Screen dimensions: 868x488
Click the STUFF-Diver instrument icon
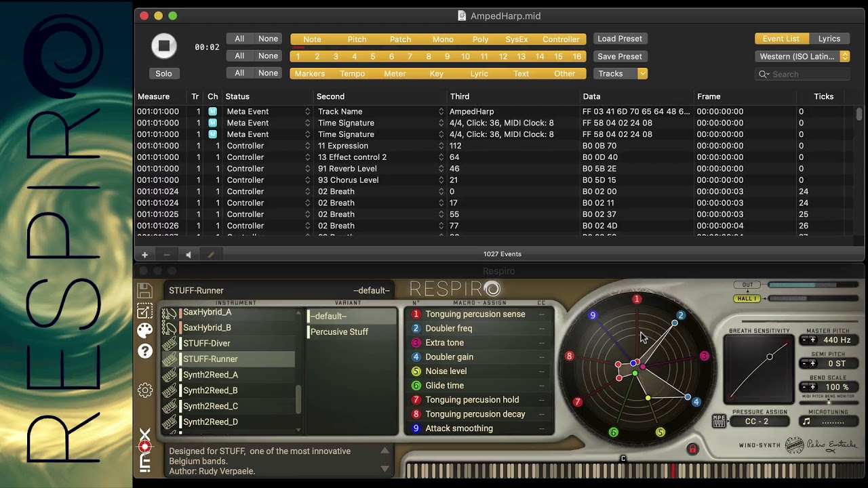pyautogui.click(x=169, y=344)
